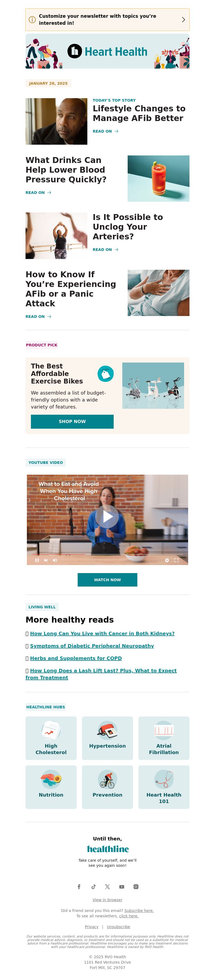Click the video pause button
This screenshot has width=215, height=980.
tap(37, 560)
